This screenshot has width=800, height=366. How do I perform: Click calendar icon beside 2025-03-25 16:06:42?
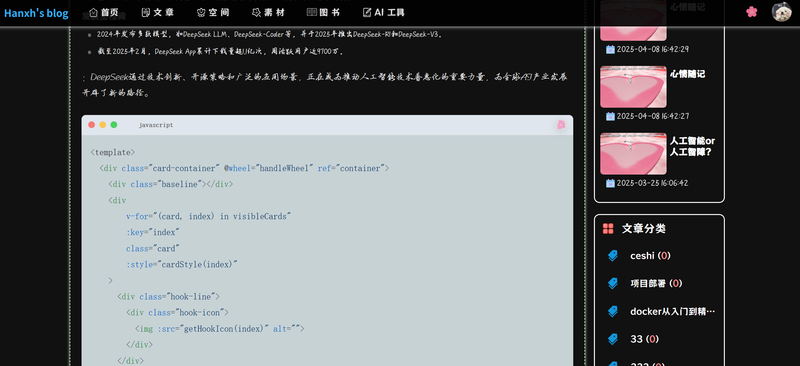(610, 183)
